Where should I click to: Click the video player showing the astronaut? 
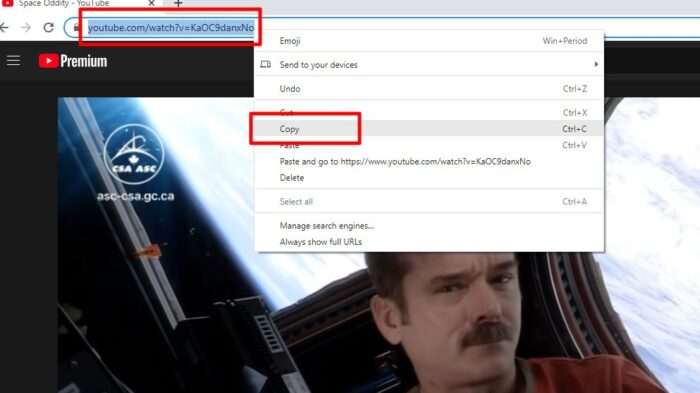379,245
